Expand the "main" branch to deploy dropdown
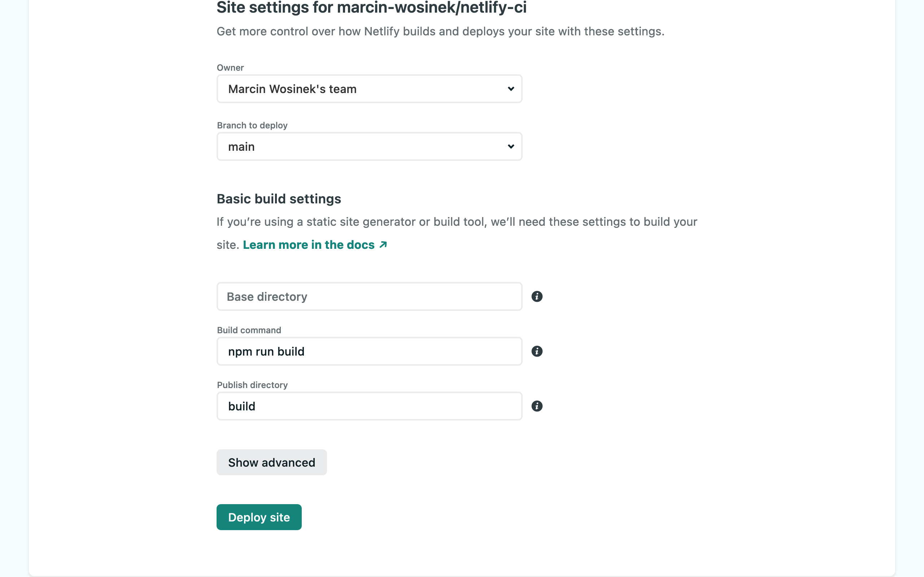The image size is (924, 577). 369,146
